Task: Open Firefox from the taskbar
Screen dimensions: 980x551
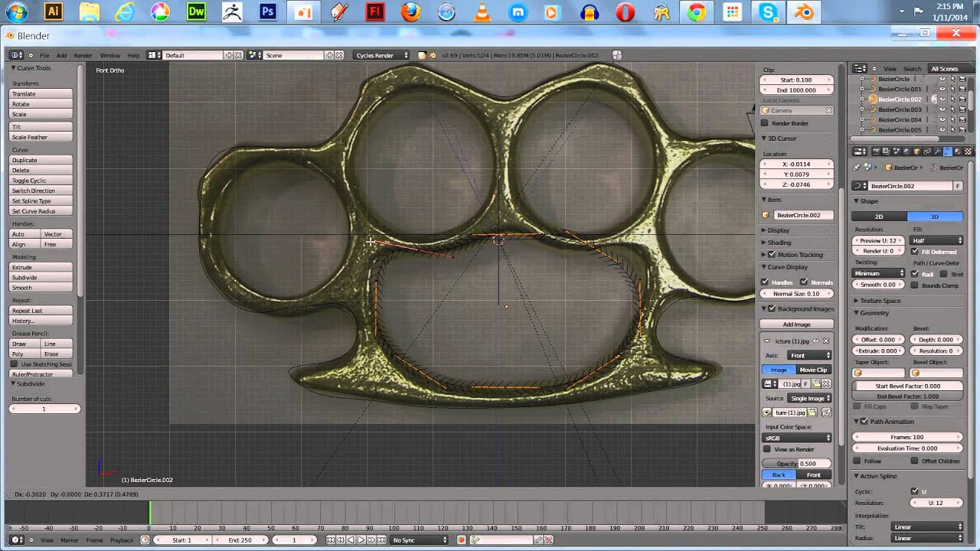Action: [x=411, y=12]
